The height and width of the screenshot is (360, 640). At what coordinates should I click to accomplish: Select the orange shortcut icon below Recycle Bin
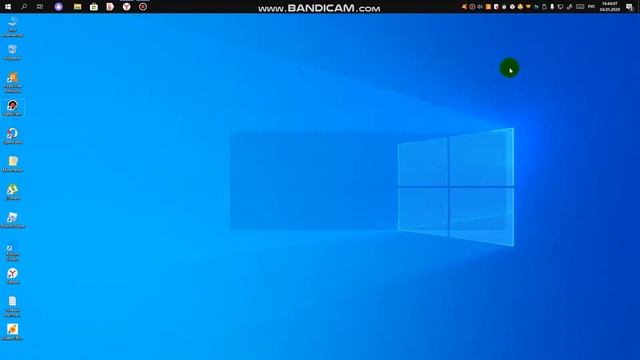tap(12, 82)
